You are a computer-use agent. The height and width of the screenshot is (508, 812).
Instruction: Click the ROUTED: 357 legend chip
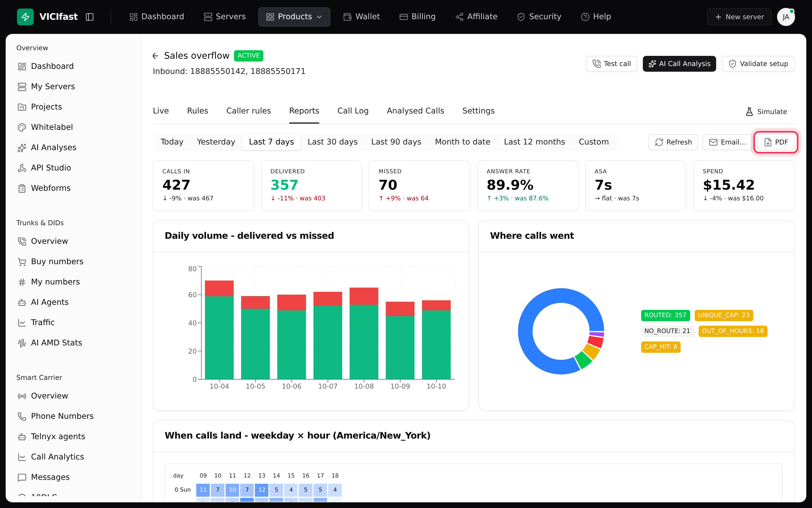pyautogui.click(x=665, y=315)
